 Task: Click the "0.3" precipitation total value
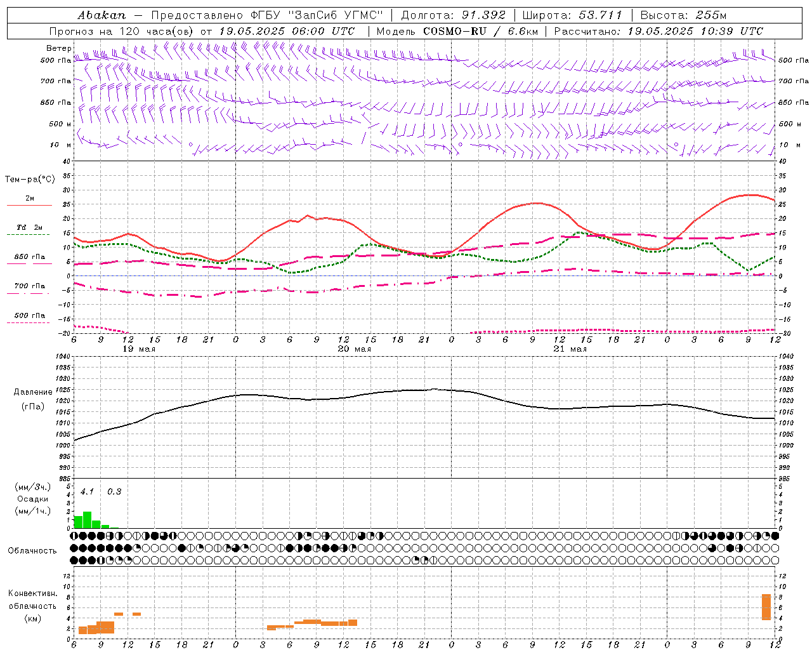click(x=114, y=492)
